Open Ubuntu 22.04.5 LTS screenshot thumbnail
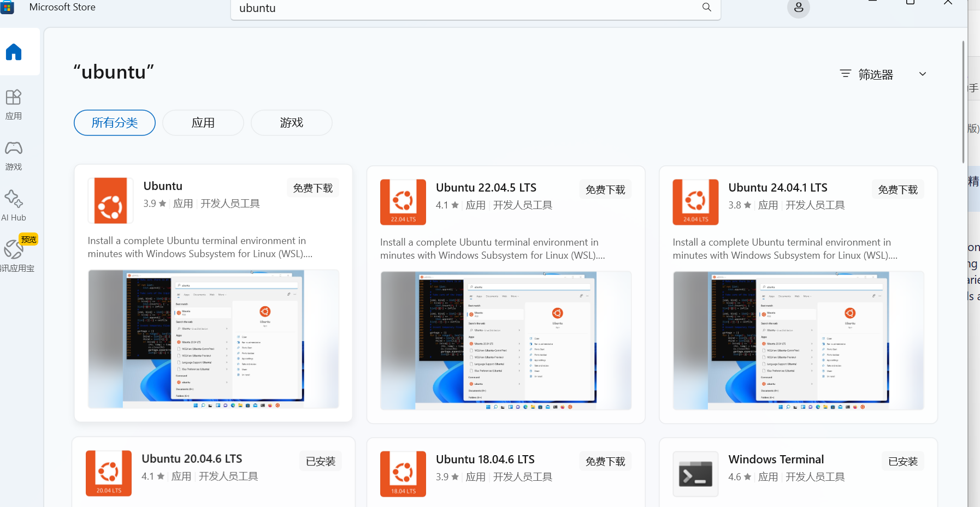 pos(506,341)
